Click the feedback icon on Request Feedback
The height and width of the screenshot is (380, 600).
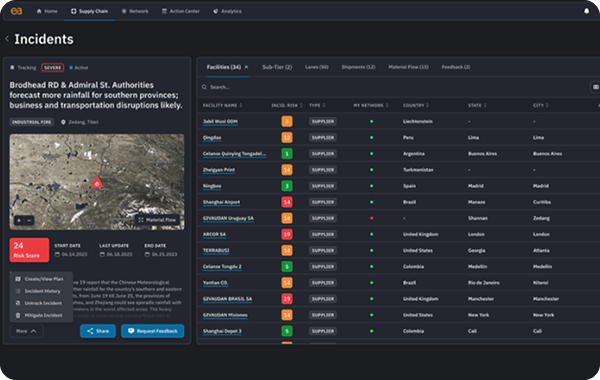click(x=131, y=331)
